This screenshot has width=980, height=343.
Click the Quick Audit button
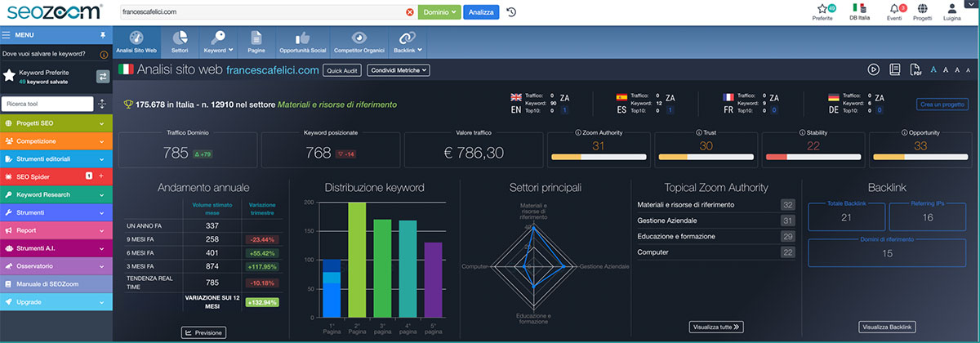click(x=341, y=71)
